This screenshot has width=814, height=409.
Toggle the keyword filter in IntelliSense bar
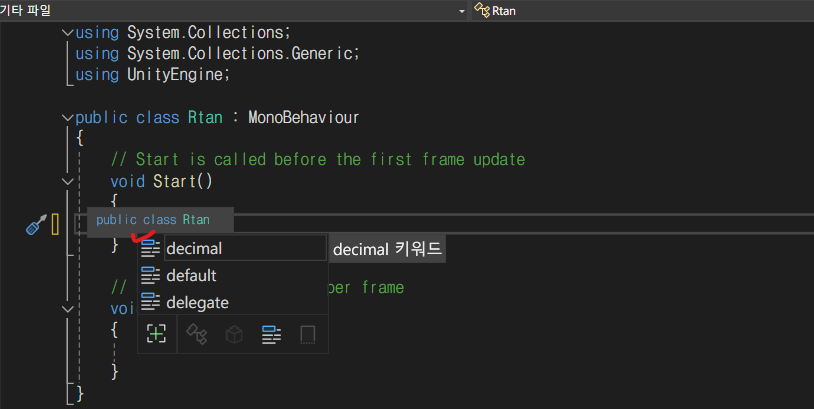(272, 335)
